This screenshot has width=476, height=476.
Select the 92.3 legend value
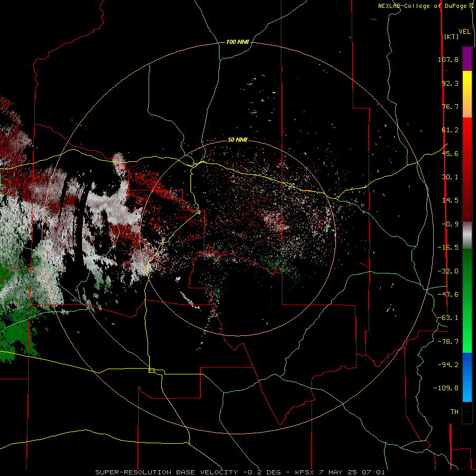point(450,83)
